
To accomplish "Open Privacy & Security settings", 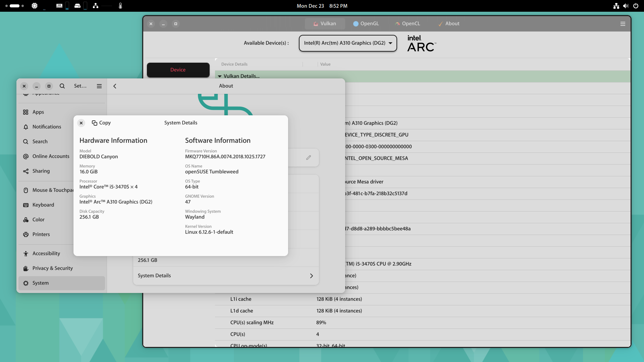I will tap(53, 268).
